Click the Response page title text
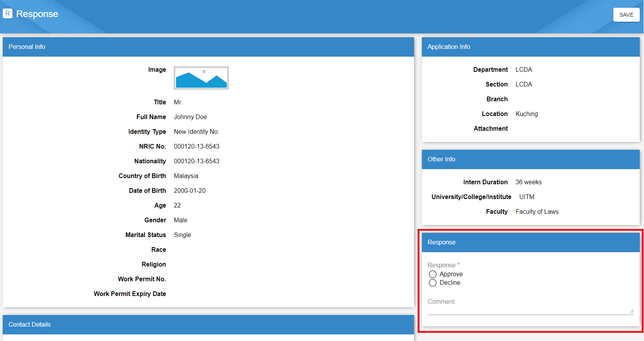This screenshot has width=644, height=341. point(37,14)
